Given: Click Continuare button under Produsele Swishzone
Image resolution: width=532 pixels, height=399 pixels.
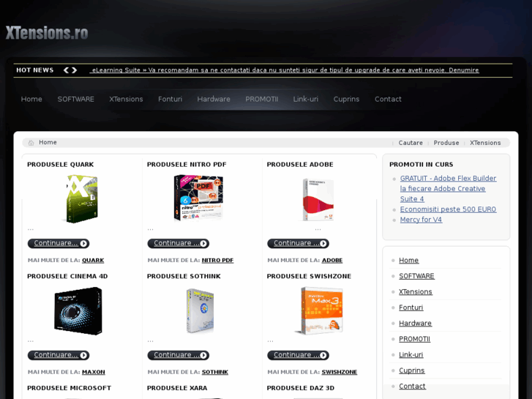Looking at the screenshot, I should click(x=298, y=355).
